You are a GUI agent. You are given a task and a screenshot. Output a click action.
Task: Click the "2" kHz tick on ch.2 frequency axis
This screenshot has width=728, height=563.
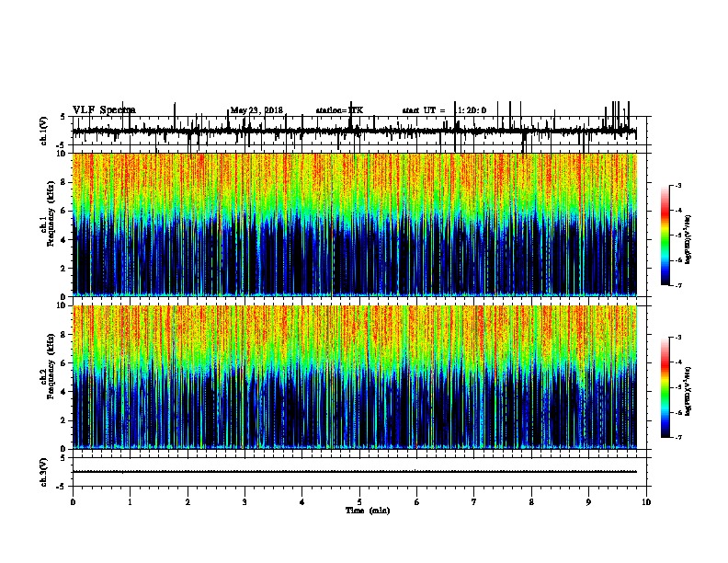click(x=64, y=420)
